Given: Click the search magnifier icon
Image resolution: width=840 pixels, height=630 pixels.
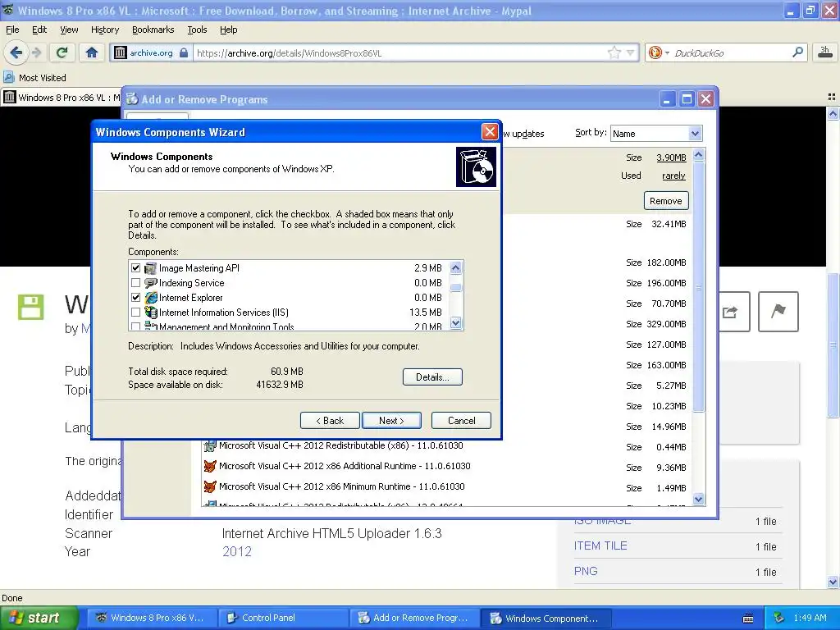Looking at the screenshot, I should (x=797, y=52).
